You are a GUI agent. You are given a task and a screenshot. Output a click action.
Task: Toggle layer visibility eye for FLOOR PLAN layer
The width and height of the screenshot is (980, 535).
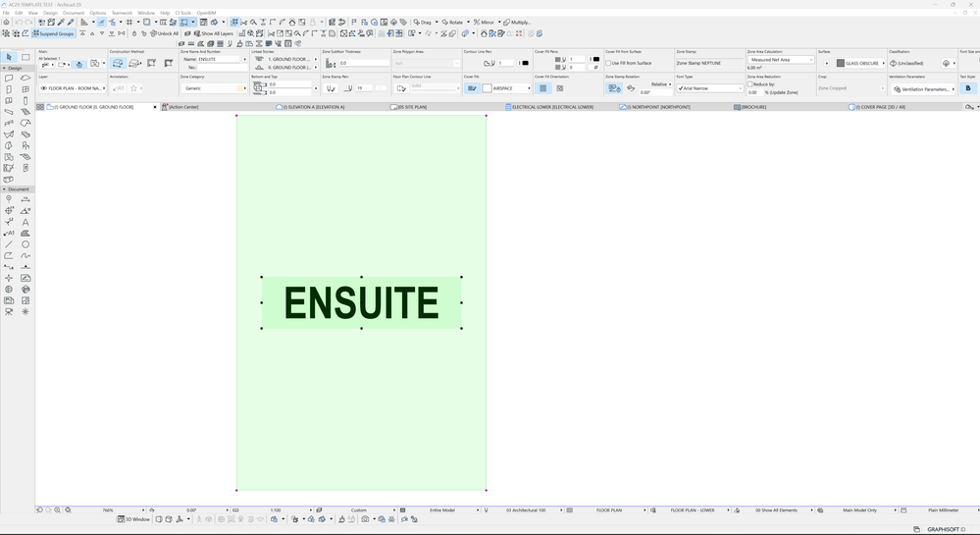tap(44, 88)
